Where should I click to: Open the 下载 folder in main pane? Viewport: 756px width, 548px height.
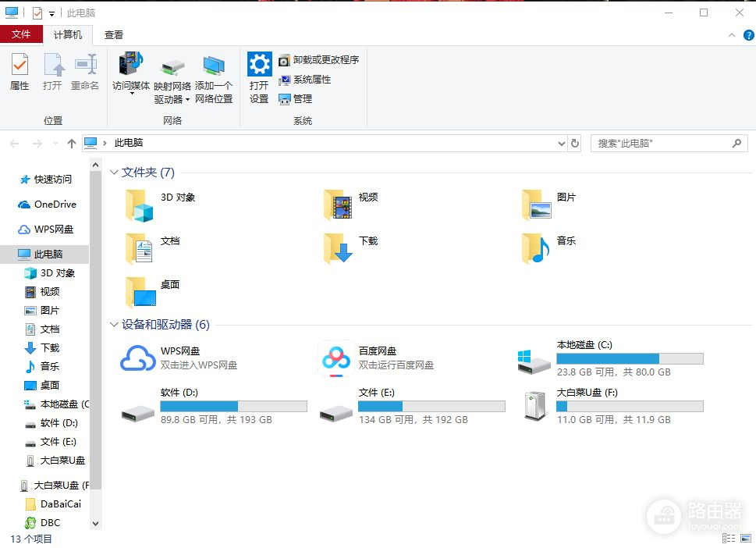(351, 248)
